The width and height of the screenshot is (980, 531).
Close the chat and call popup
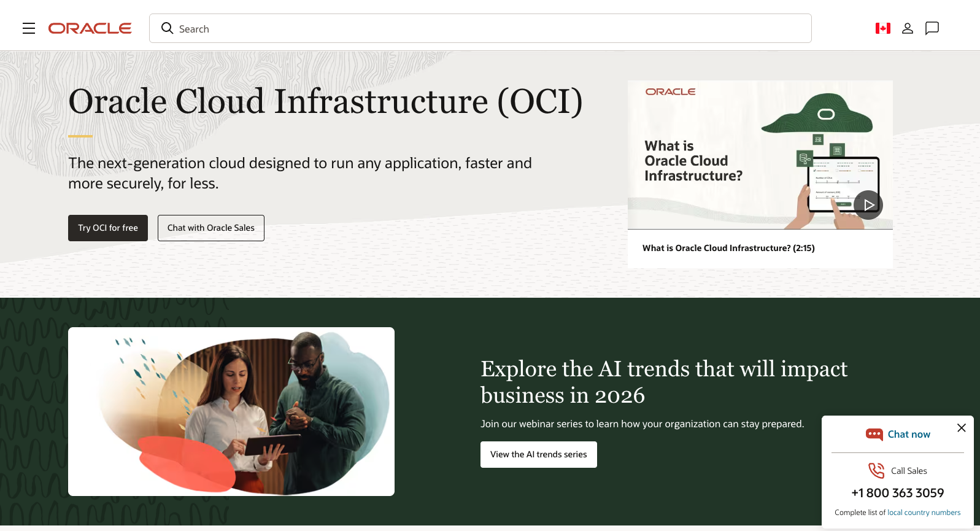click(x=962, y=428)
